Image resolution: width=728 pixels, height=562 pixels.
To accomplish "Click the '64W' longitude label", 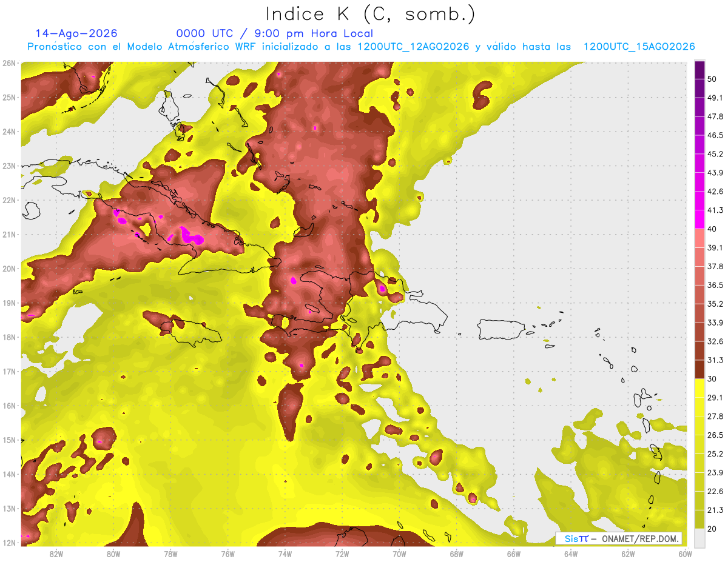I will coord(571,554).
